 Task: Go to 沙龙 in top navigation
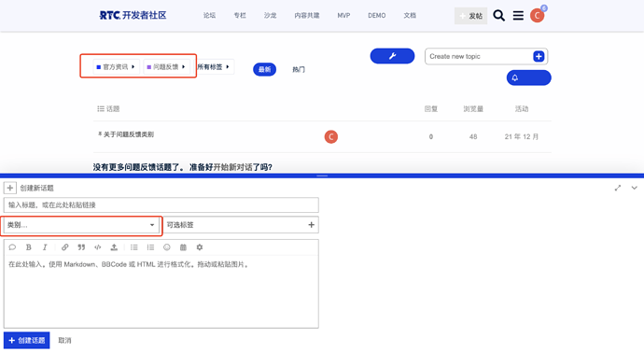[271, 16]
